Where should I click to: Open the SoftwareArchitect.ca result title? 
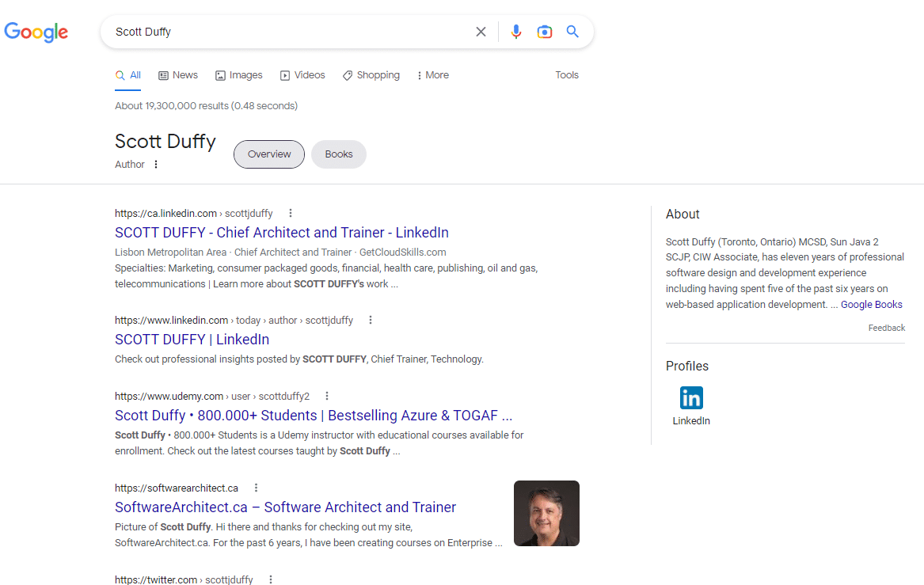click(x=285, y=508)
